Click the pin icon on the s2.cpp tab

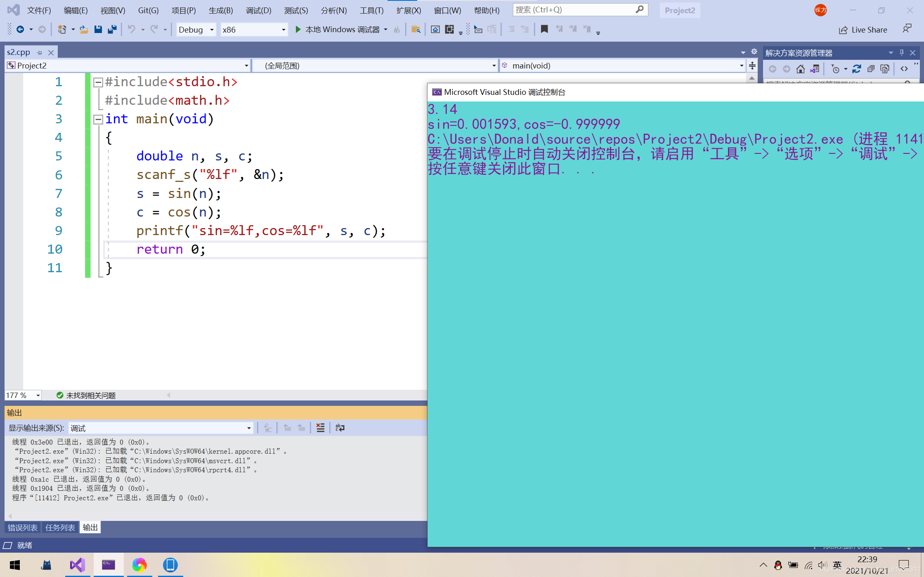point(40,53)
